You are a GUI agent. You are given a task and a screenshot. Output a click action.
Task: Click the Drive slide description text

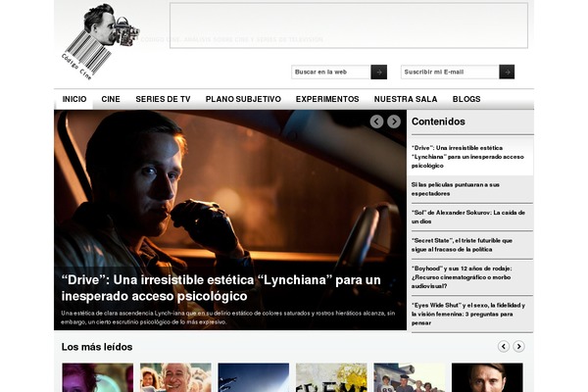coord(228,318)
